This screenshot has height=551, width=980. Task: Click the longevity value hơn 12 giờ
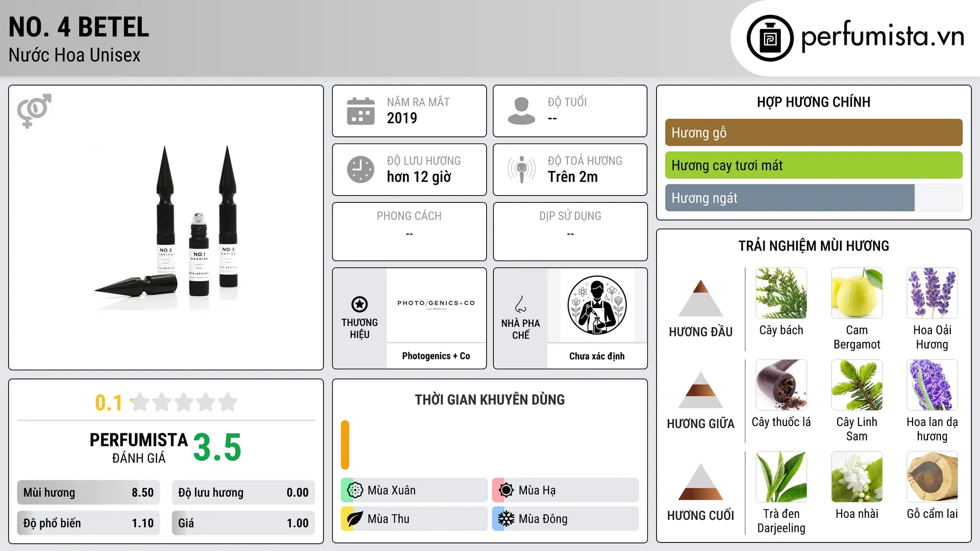coord(419,177)
